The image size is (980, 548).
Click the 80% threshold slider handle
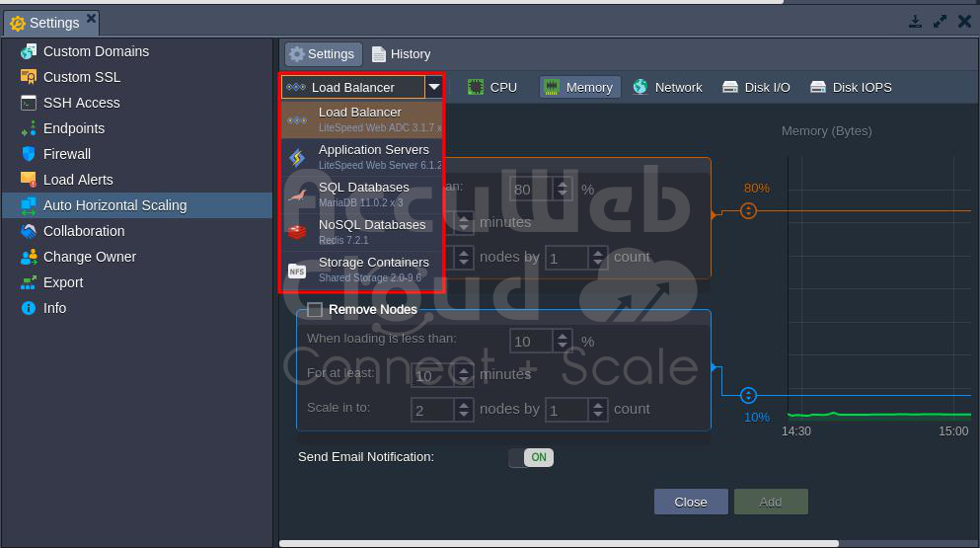(748, 210)
